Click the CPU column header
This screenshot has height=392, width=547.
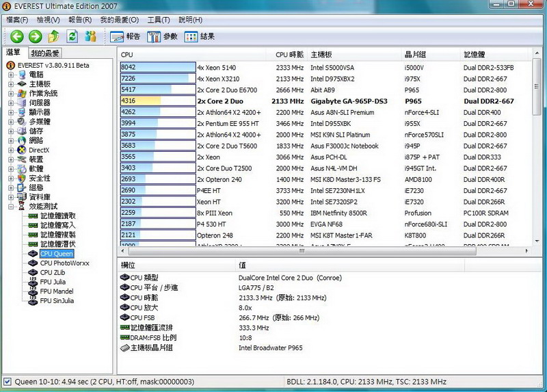pyautogui.click(x=192, y=55)
